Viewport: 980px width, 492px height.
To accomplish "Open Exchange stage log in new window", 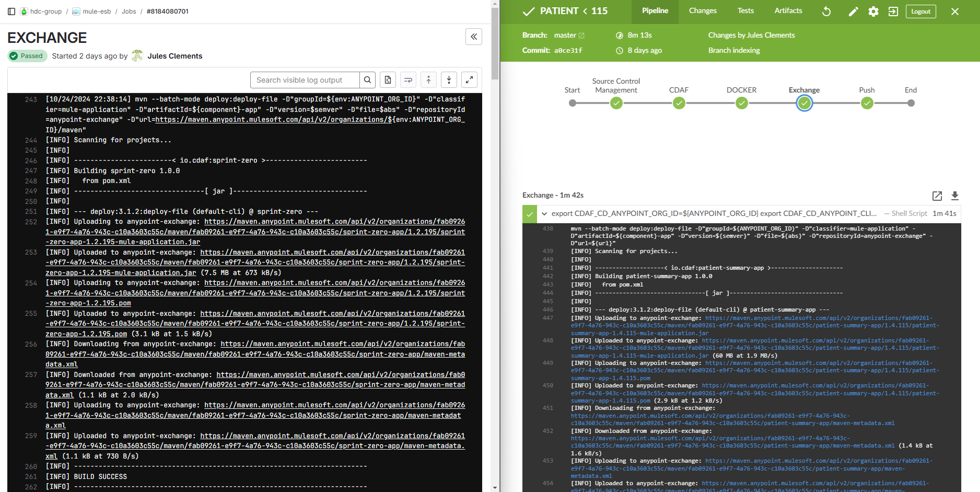I will tap(937, 196).
